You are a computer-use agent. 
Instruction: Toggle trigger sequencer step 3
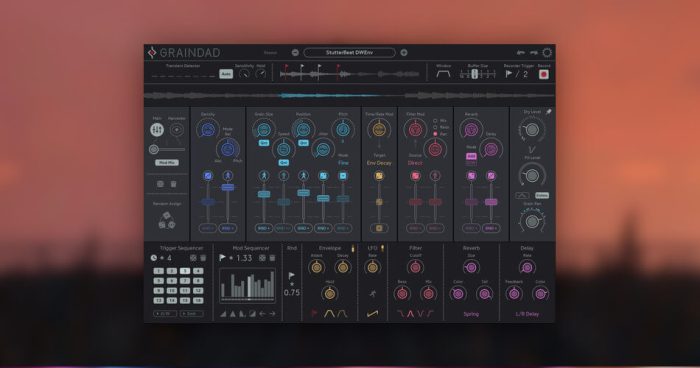tap(185, 271)
